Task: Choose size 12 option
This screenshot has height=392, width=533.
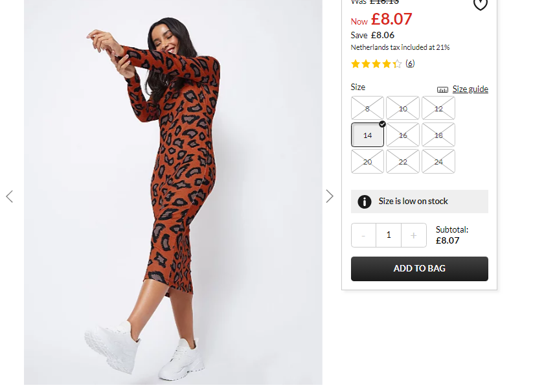Action: (438, 108)
